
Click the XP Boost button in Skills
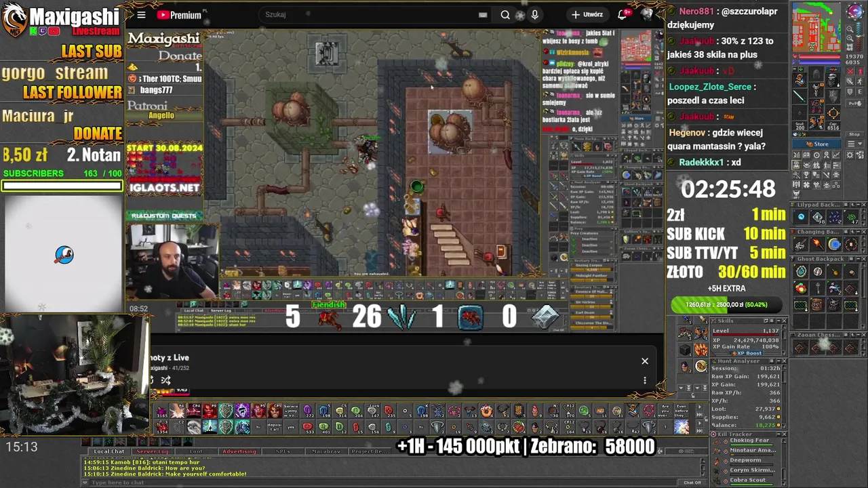pos(747,353)
